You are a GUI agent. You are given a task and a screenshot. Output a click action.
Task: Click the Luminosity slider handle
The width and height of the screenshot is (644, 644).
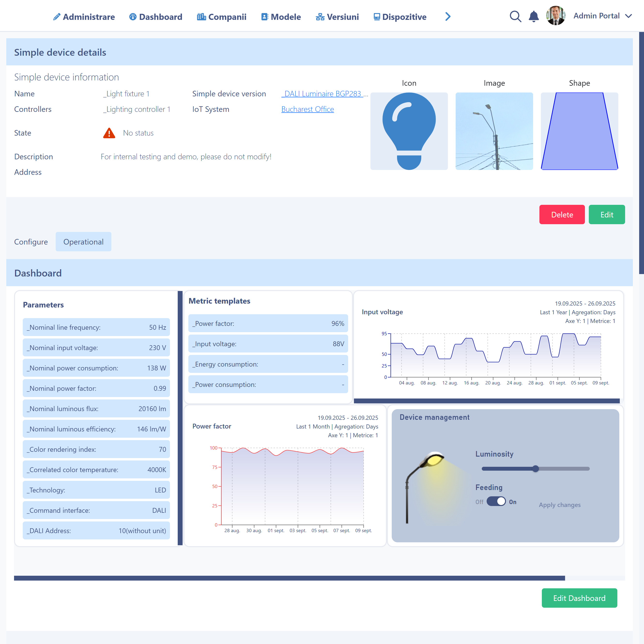(535, 469)
